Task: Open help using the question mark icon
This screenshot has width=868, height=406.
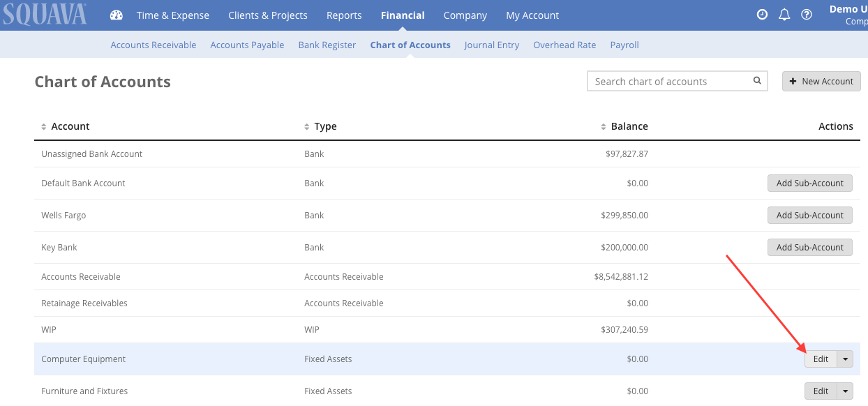Action: click(x=807, y=14)
